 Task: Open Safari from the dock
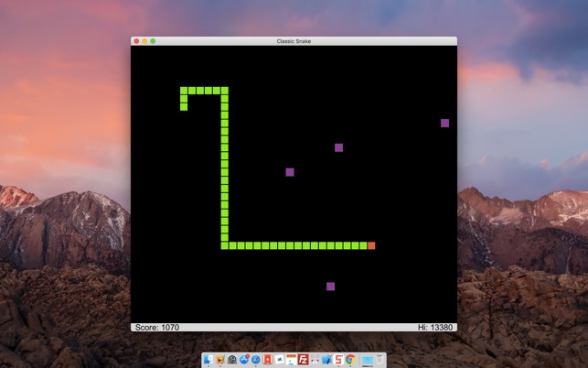tap(256, 360)
